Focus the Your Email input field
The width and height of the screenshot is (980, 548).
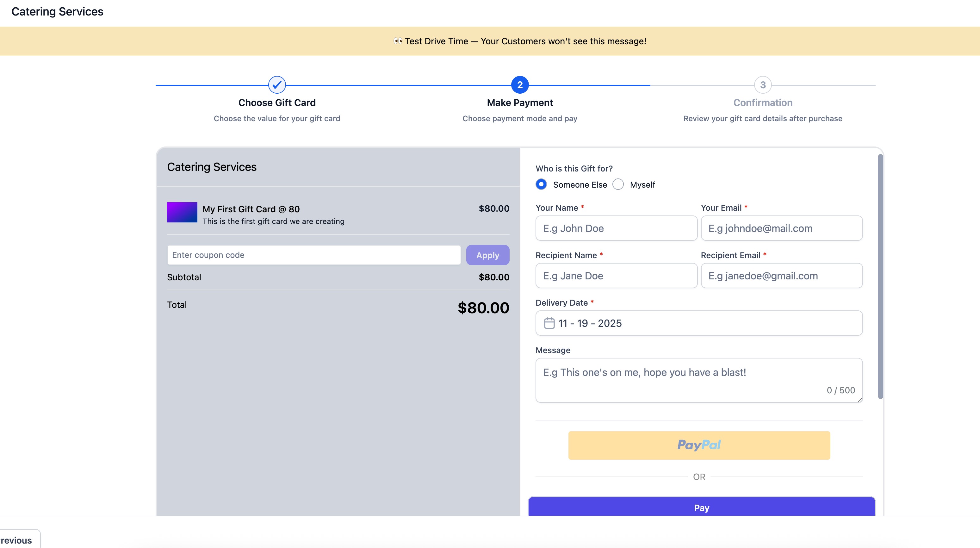pyautogui.click(x=781, y=228)
